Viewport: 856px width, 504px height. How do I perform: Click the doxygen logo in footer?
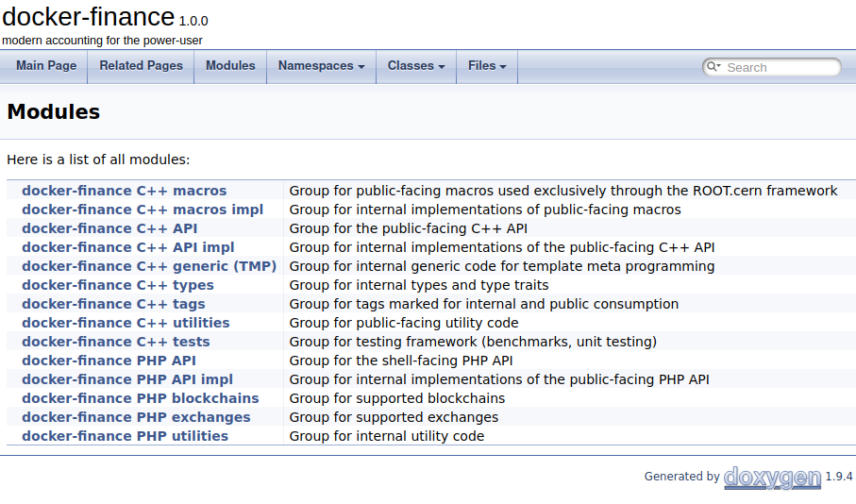tap(772, 478)
